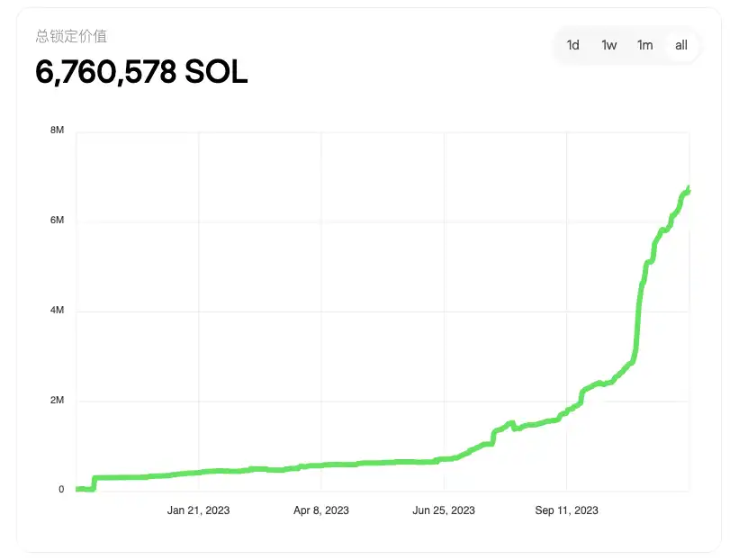Click the 总锁定价值 heading label

coord(71,36)
